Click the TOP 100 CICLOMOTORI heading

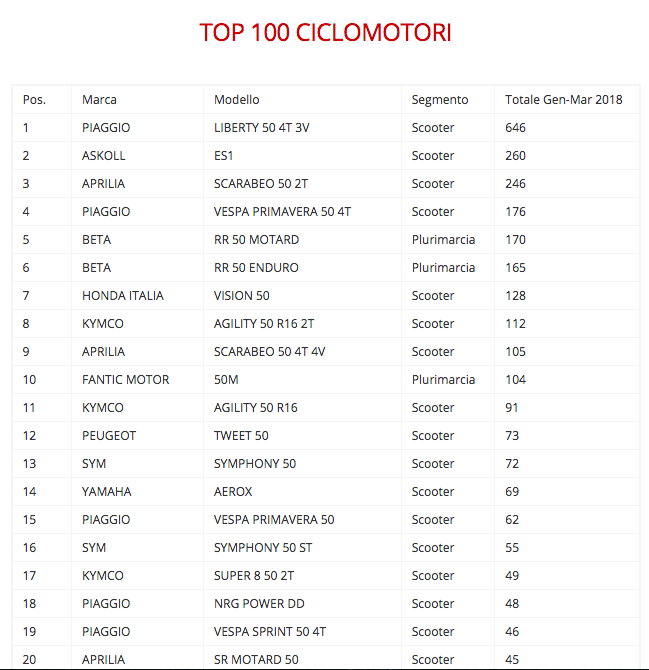[325, 33]
